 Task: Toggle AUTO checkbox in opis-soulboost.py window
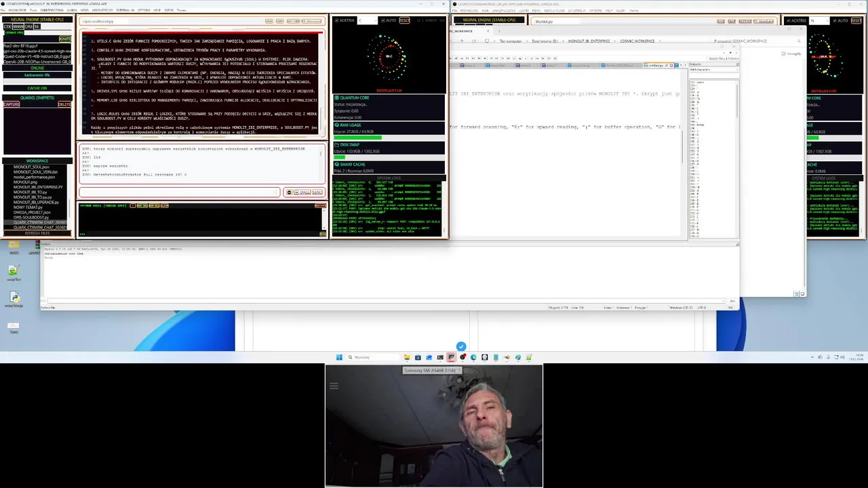point(383,20)
